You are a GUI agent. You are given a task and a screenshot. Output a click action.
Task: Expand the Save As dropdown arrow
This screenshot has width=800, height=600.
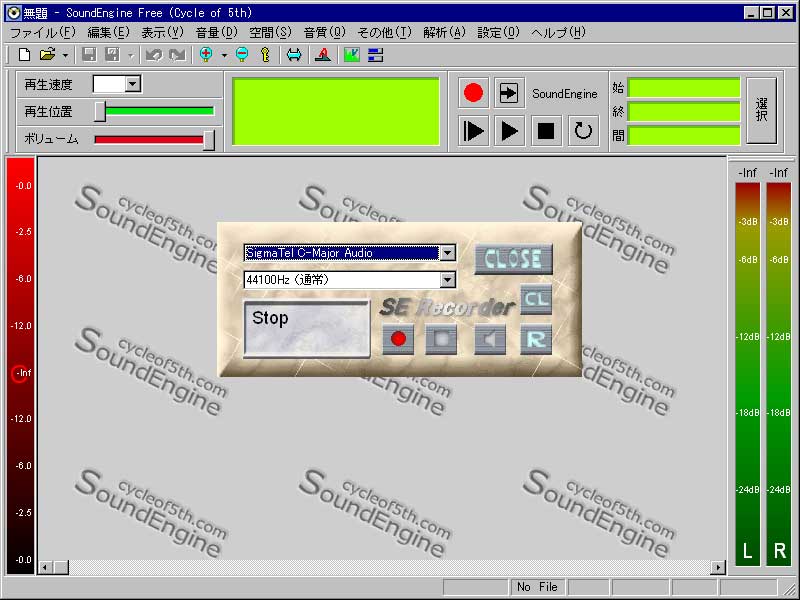tap(131, 55)
